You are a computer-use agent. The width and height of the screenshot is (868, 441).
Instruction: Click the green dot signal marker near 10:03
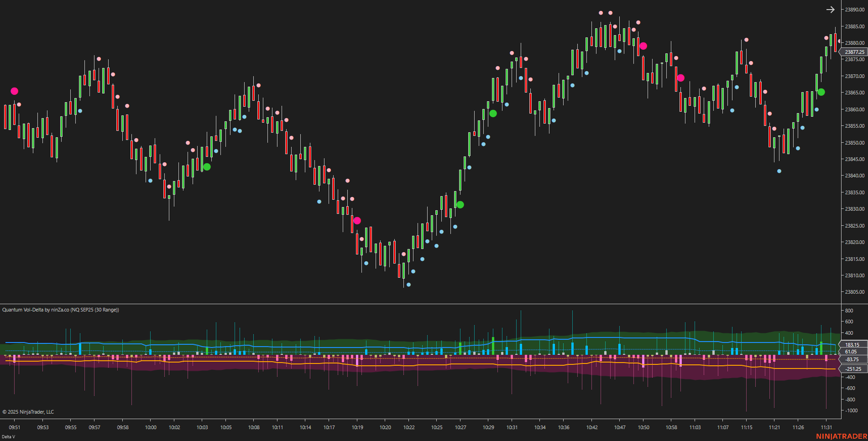click(206, 166)
